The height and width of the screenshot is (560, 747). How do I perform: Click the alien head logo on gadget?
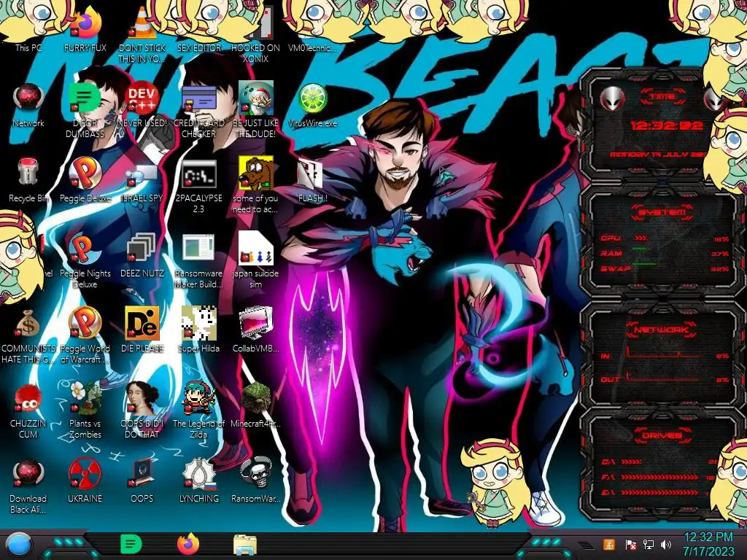pyautogui.click(x=612, y=99)
